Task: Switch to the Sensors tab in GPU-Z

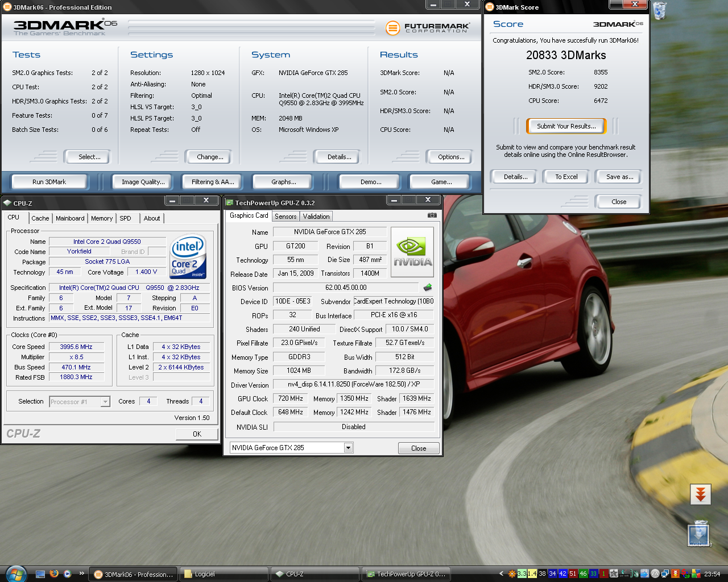Action: point(286,217)
